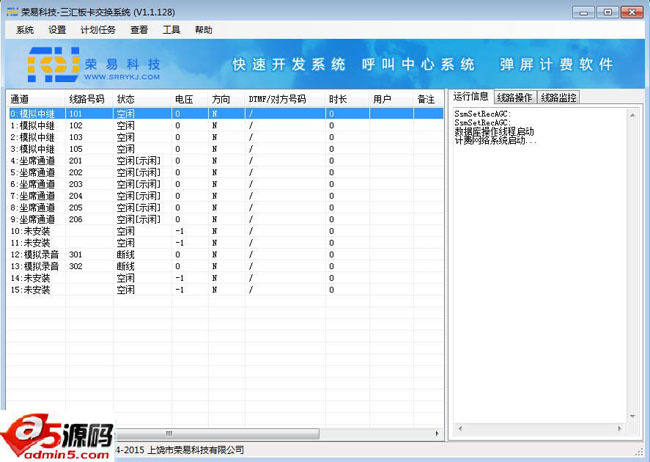Close the application window
650x462 pixels.
632,12
